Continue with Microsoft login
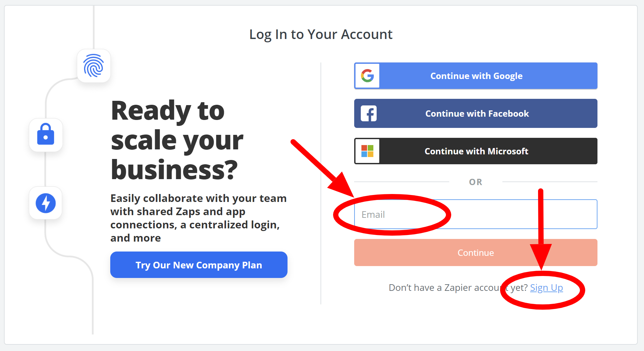This screenshot has width=644, height=351. pyautogui.click(x=476, y=151)
